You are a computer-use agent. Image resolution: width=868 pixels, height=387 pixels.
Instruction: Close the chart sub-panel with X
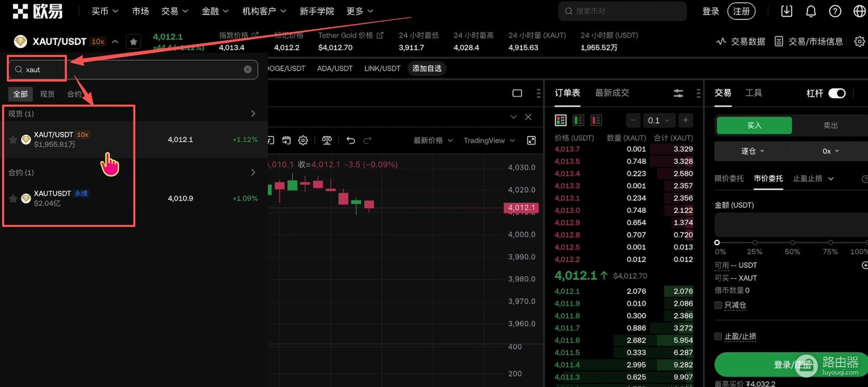point(528,117)
